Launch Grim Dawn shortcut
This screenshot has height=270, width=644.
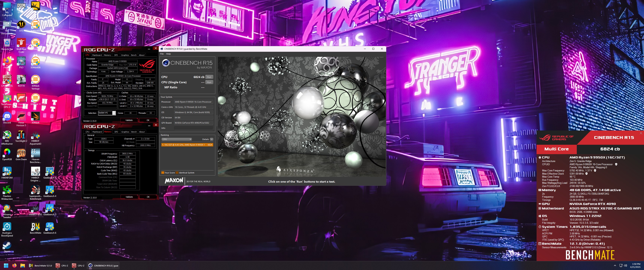pyautogui.click(x=21, y=154)
